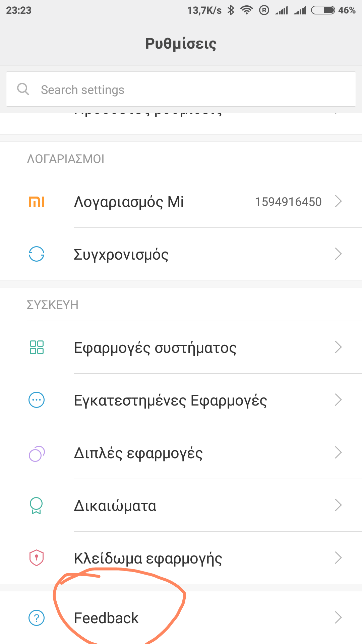This screenshot has width=362, height=644.
Task: Tap the orange Mi account logo icon
Action: click(37, 202)
